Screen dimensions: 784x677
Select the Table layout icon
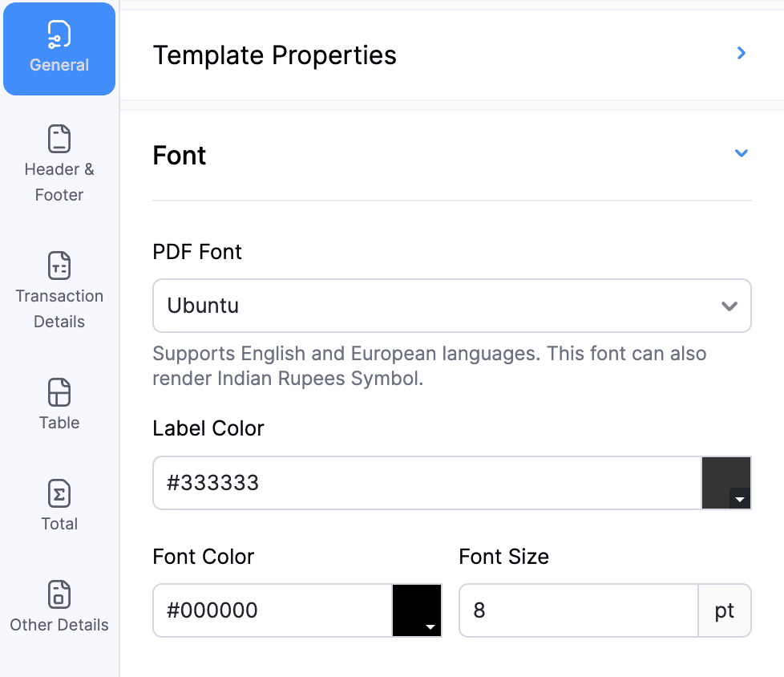point(59,392)
